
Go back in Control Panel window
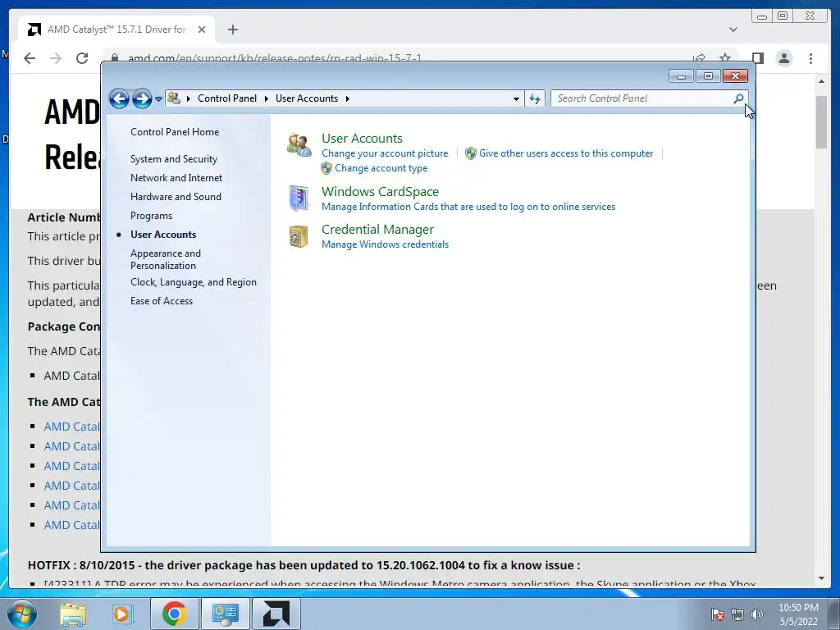(x=119, y=98)
